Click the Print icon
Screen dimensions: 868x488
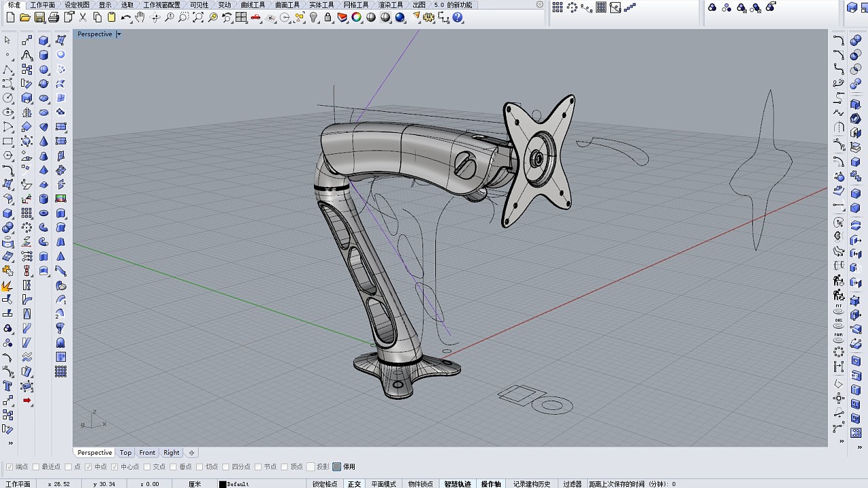(54, 18)
